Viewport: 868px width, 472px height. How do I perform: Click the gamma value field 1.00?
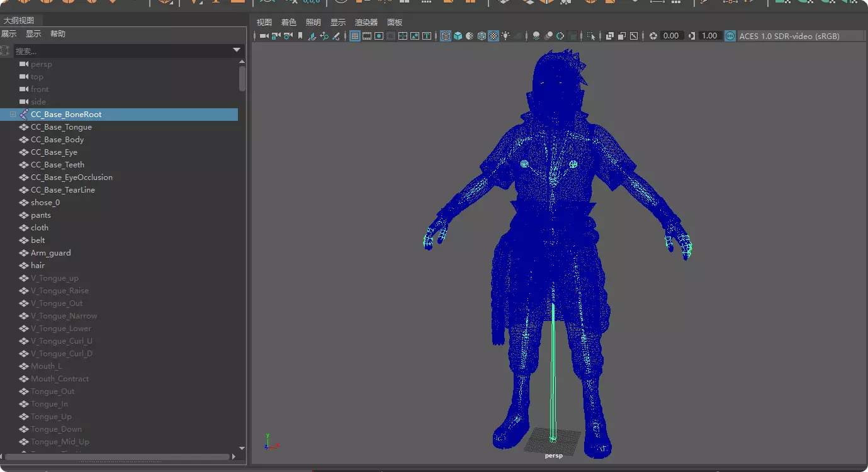709,36
